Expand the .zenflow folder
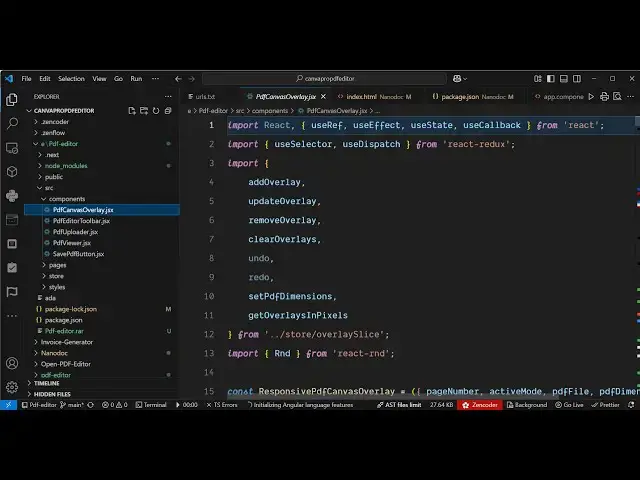Viewport: 640px width, 480px height. click(53, 133)
